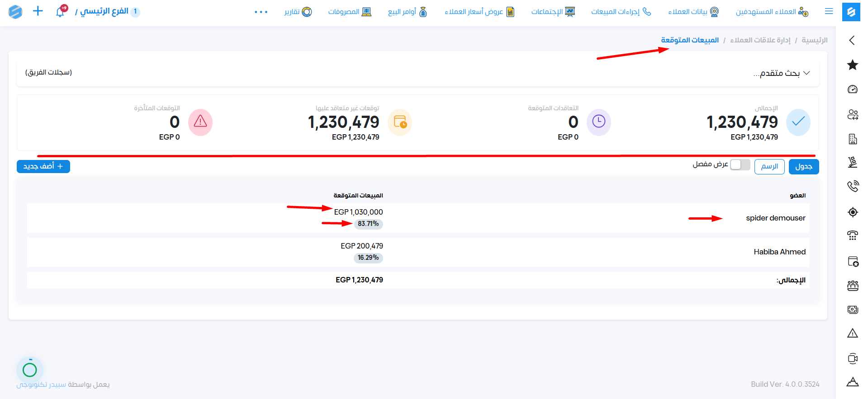Open the ringing phone icon in sidebar
The width and height of the screenshot is (868, 399).
(x=853, y=186)
